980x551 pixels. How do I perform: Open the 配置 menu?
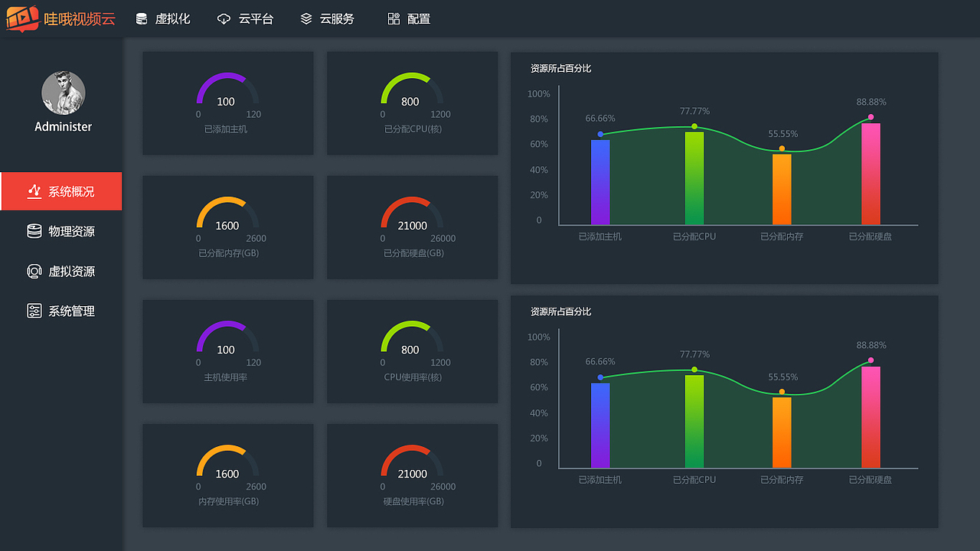[409, 19]
